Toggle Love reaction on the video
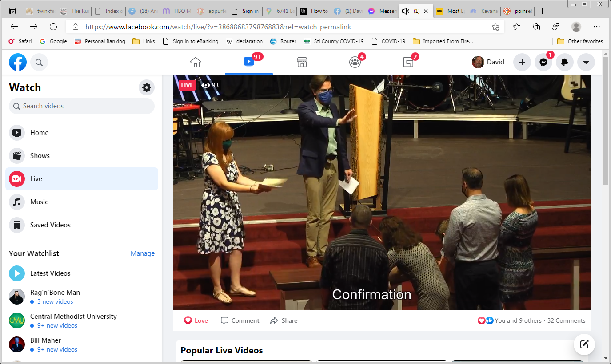Viewport: 611px width, 364px height. (196, 320)
